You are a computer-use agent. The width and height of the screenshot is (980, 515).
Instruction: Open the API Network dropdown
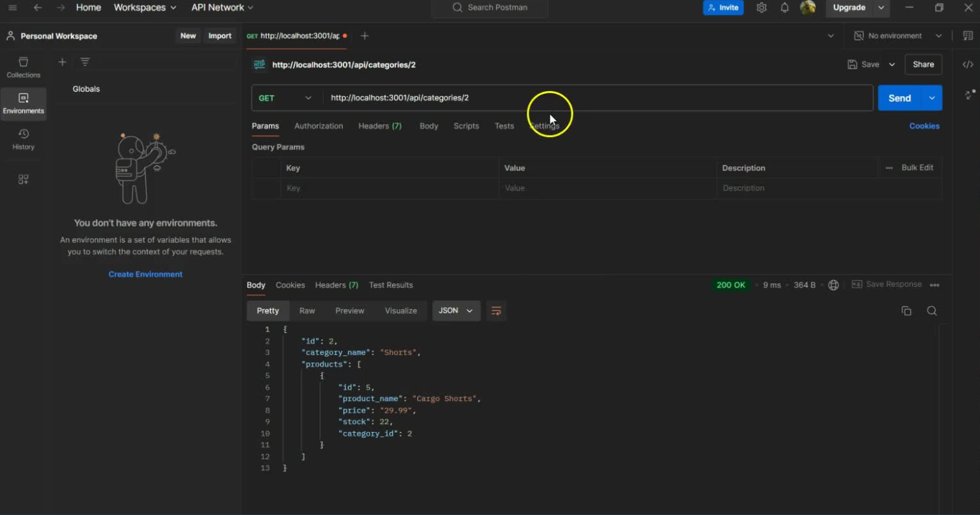(x=222, y=8)
